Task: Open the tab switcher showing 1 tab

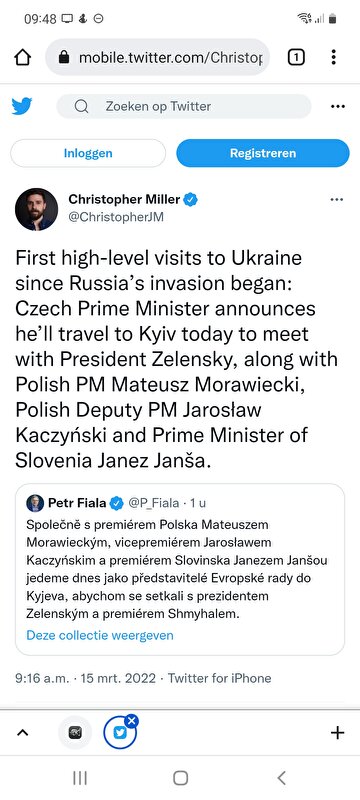Action: click(x=296, y=57)
